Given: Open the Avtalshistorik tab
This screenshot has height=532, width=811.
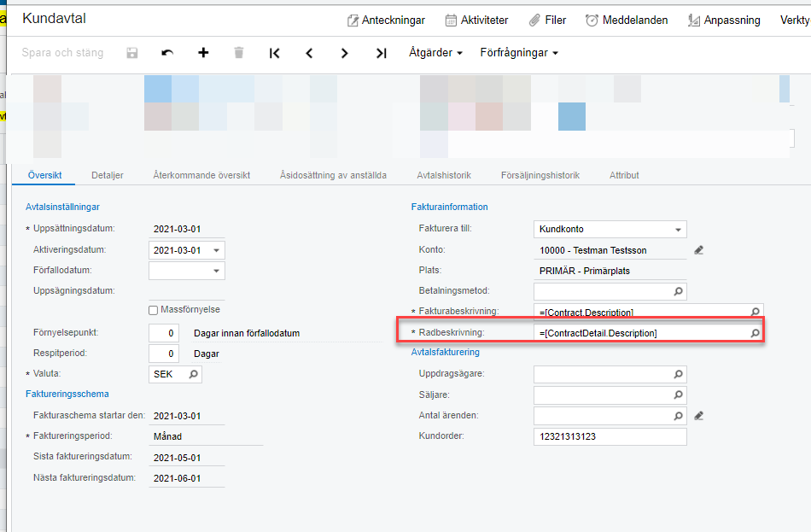Looking at the screenshot, I should (444, 175).
